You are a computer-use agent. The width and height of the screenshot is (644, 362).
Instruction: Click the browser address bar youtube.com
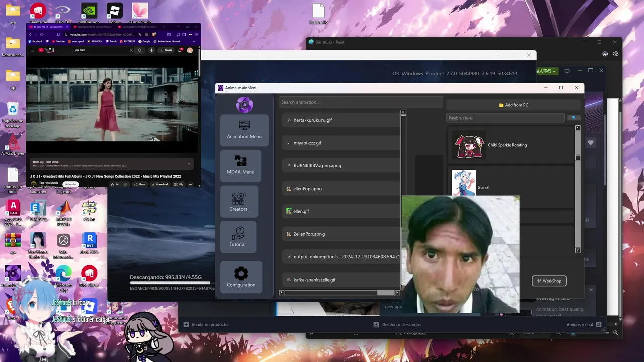click(101, 35)
